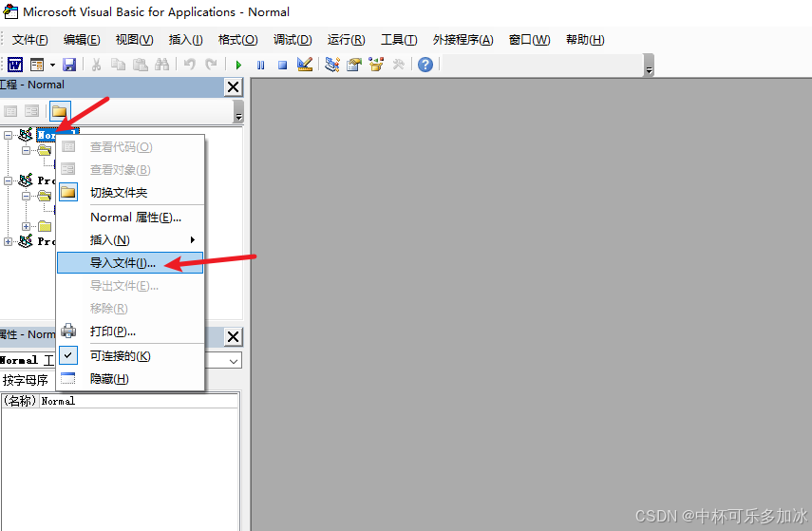Screen dimensions: 812x531
Task: Open project pane toolbar overflow arrow
Action: point(238,111)
